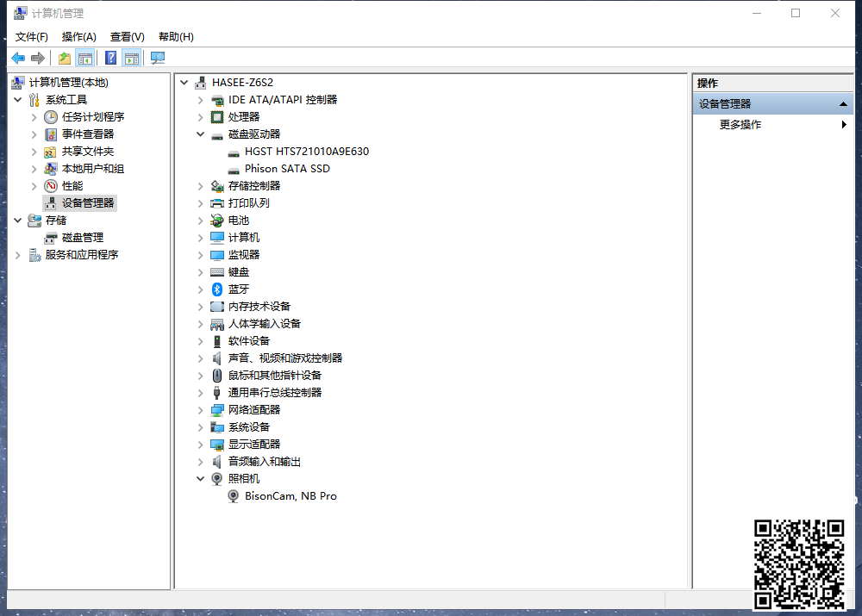Collapse the 设备管理器 actions section header
The width and height of the screenshot is (862, 616).
click(844, 104)
